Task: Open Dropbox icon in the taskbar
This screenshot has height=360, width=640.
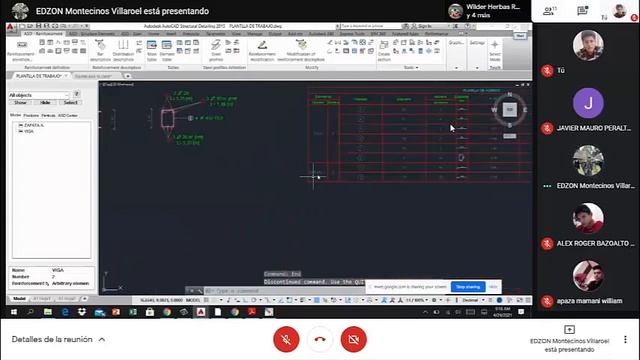Action: (x=82, y=312)
